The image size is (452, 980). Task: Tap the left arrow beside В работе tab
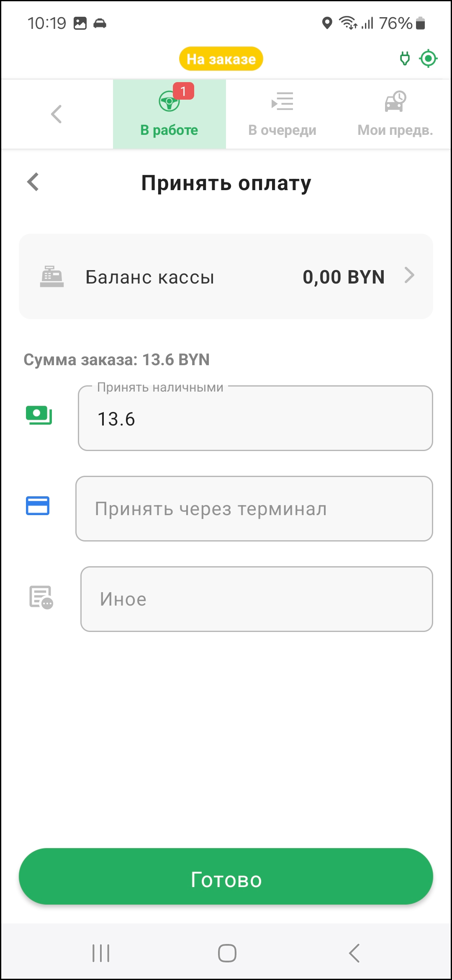click(x=56, y=114)
